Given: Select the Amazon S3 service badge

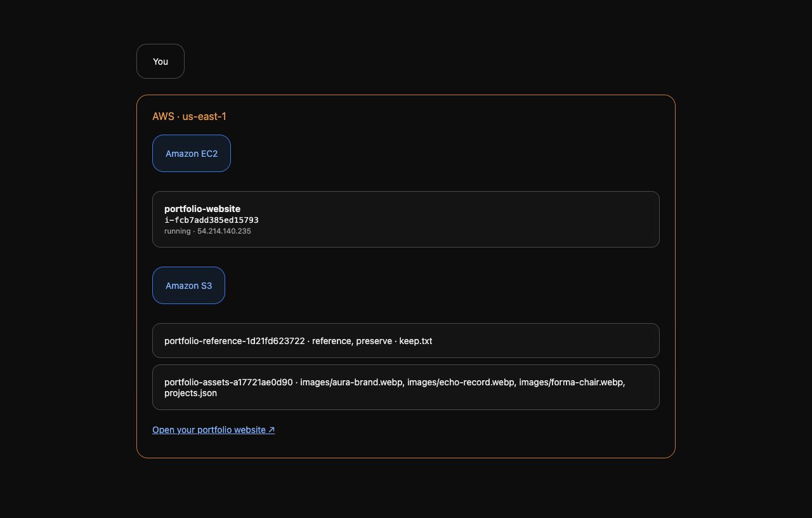Looking at the screenshot, I should 188,285.
